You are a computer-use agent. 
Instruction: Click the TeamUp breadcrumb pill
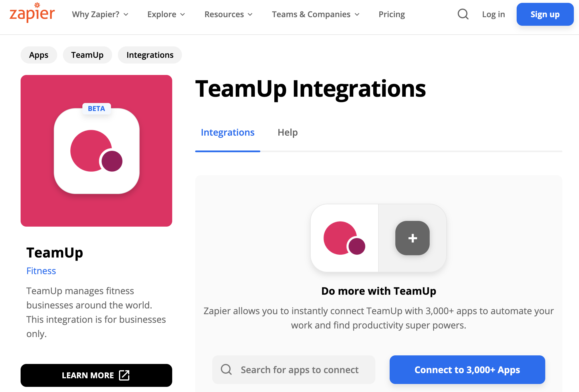point(87,55)
